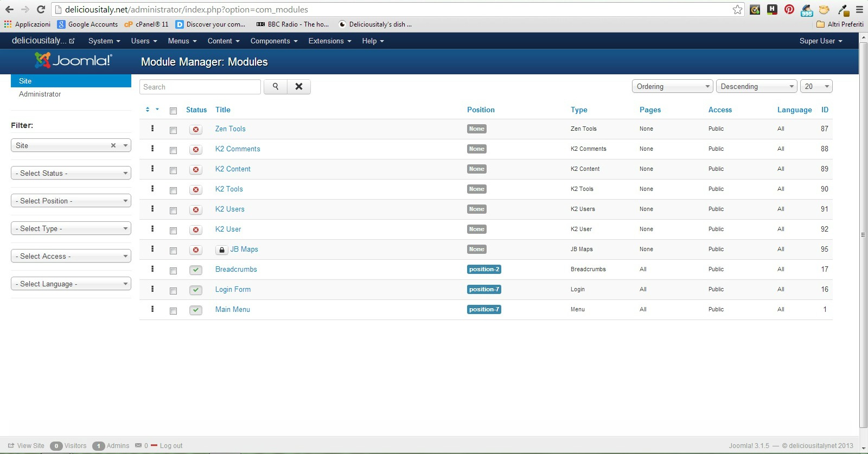This screenshot has width=868, height=454.
Task: Click drag handle of Zen Tools row
Action: pyautogui.click(x=152, y=129)
